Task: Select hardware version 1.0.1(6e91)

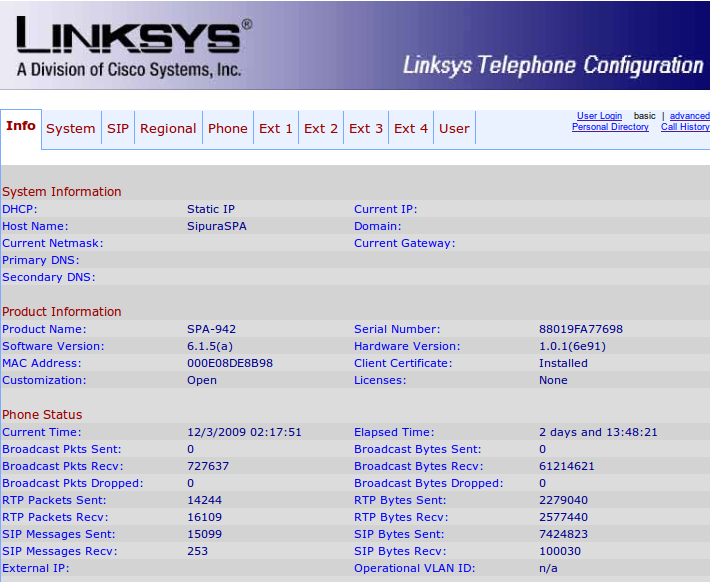Action: [572, 346]
